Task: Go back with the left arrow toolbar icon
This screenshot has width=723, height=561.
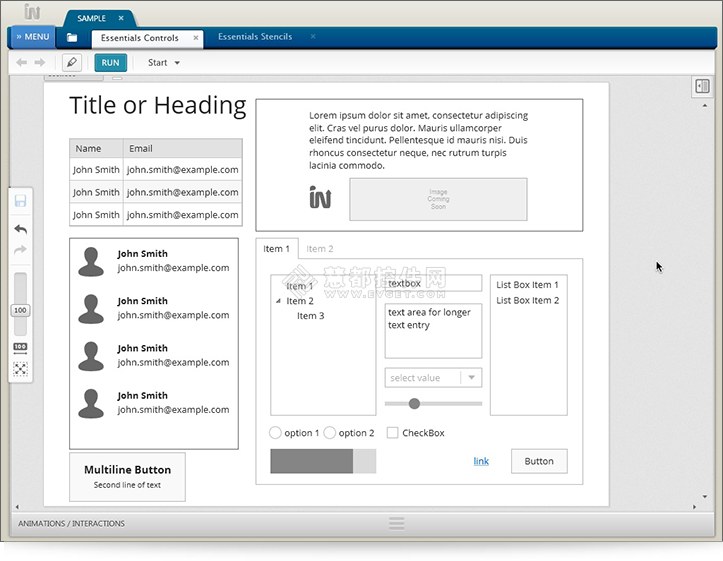Action: click(21, 62)
